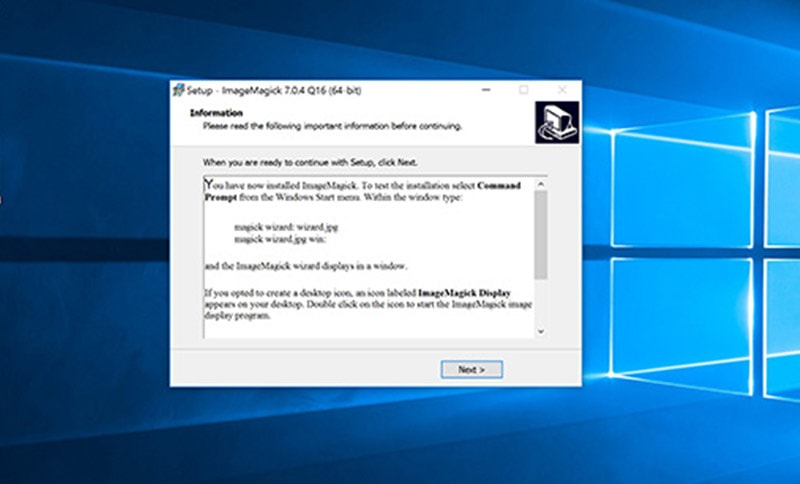Click scroll down arrow in info box
The width and height of the screenshot is (800, 484).
(x=541, y=332)
